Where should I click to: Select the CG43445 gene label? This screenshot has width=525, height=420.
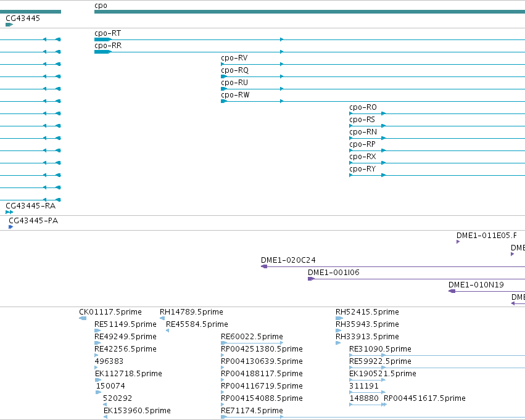(x=23, y=19)
